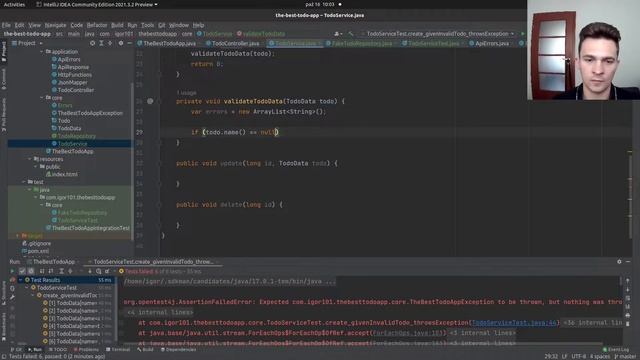
Task: Click the pin tab wrench icon in Run panel
Action: [x=12, y=297]
